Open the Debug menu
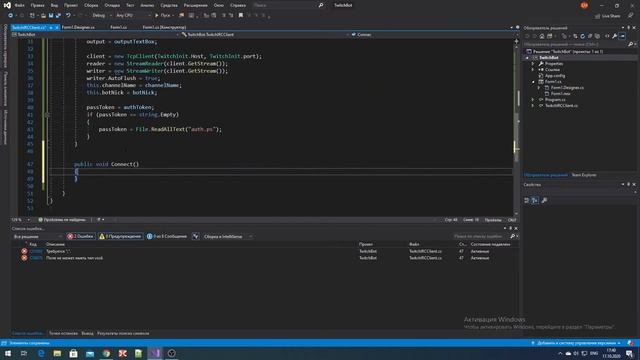Image resolution: width=640 pixels, height=360 pixels. coord(112,5)
